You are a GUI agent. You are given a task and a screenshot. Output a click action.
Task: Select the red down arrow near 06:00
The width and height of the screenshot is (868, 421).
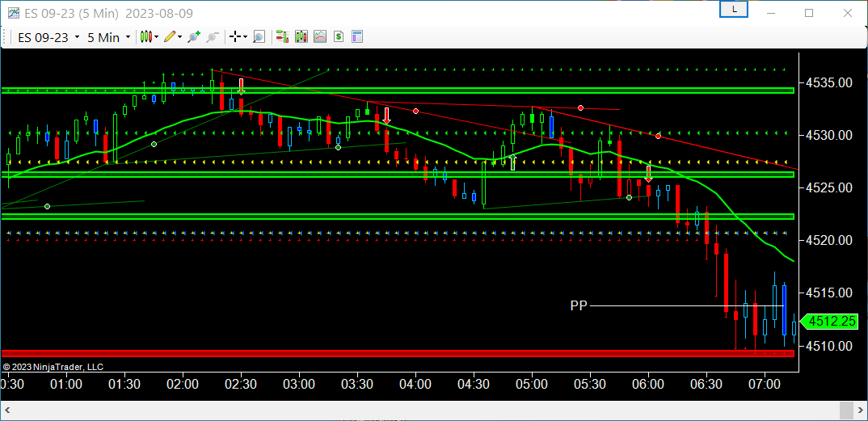[648, 174]
